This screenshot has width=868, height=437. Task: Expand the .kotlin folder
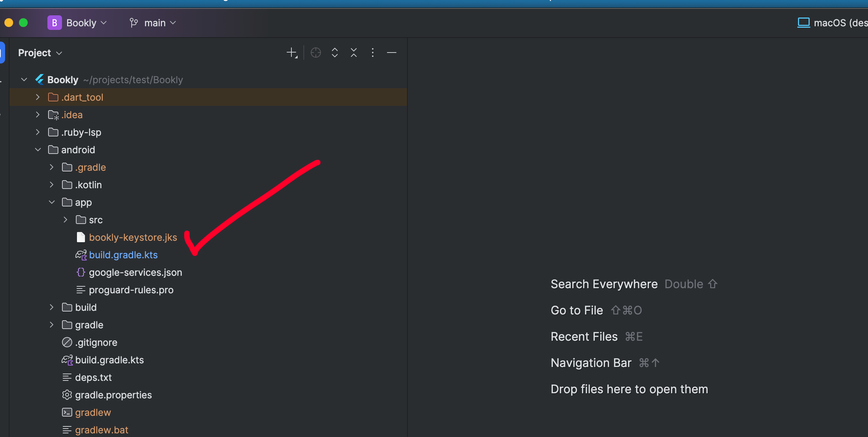click(51, 185)
